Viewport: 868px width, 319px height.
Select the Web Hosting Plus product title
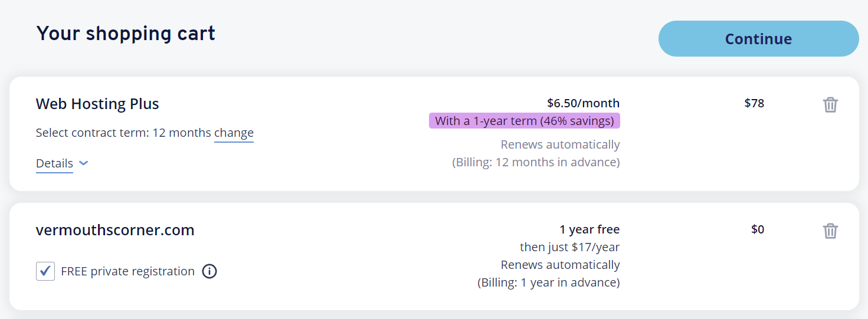pyautogui.click(x=97, y=104)
